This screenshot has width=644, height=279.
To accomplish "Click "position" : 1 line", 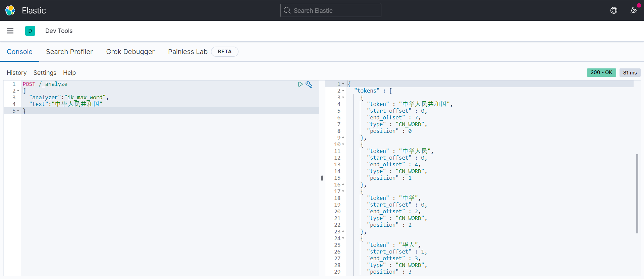I will pos(389,178).
